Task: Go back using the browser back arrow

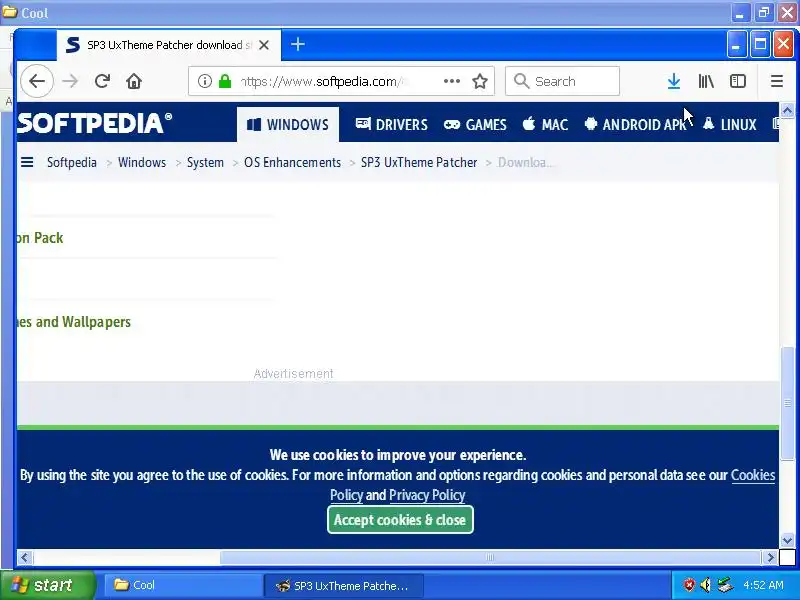Action: click(37, 81)
